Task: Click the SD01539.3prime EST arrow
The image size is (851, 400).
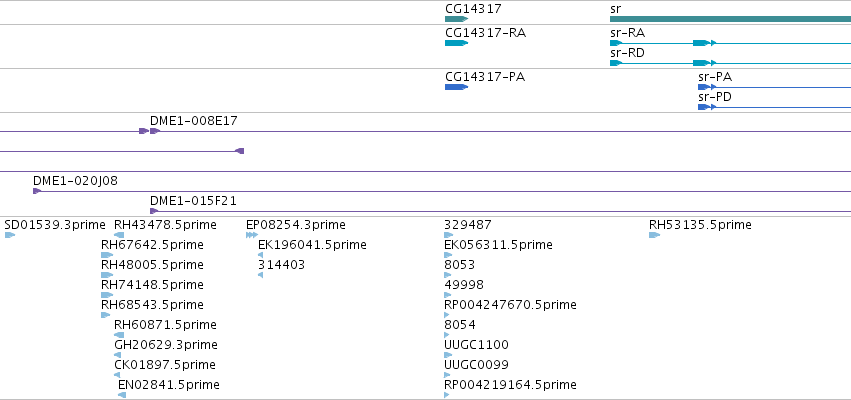Action: pos(10,235)
